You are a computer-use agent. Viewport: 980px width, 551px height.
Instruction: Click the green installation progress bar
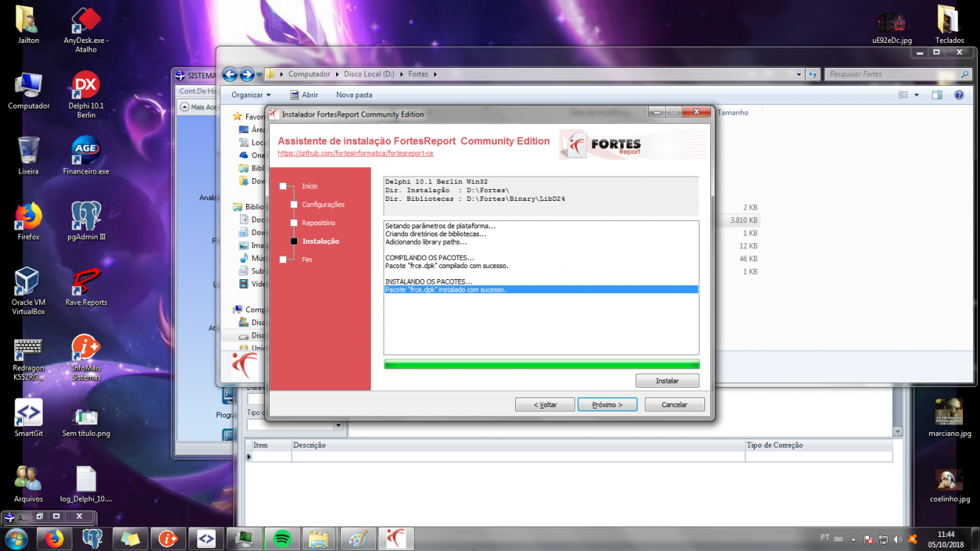click(x=542, y=364)
